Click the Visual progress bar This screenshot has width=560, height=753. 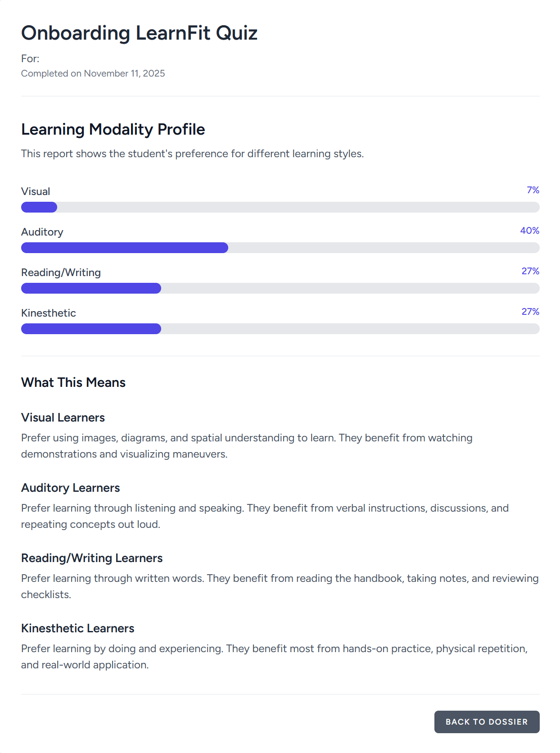click(279, 207)
